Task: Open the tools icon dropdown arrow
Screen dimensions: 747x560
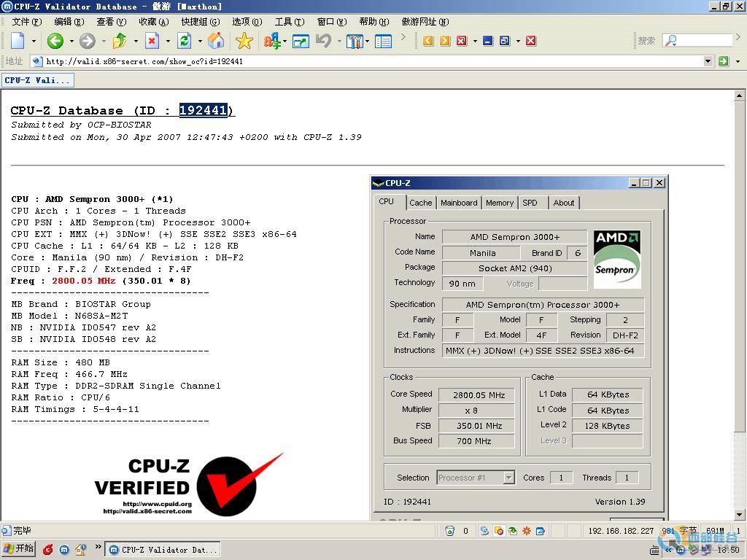Action: tap(367, 42)
